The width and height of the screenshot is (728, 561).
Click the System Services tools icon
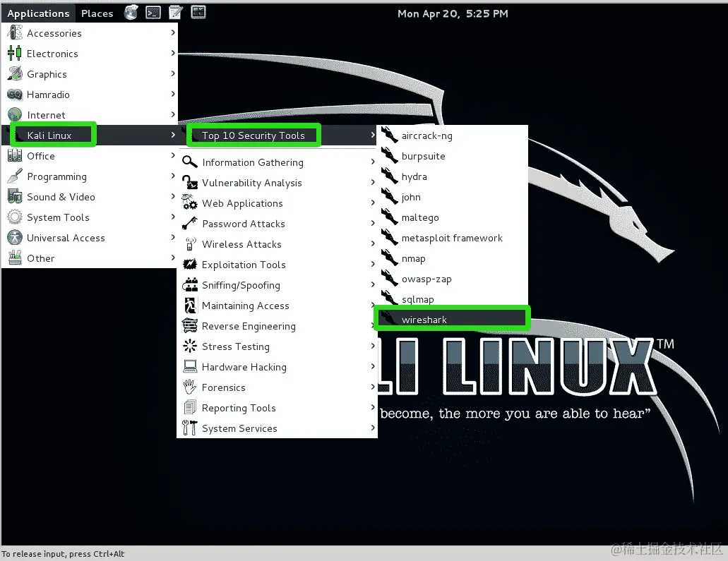(189, 428)
